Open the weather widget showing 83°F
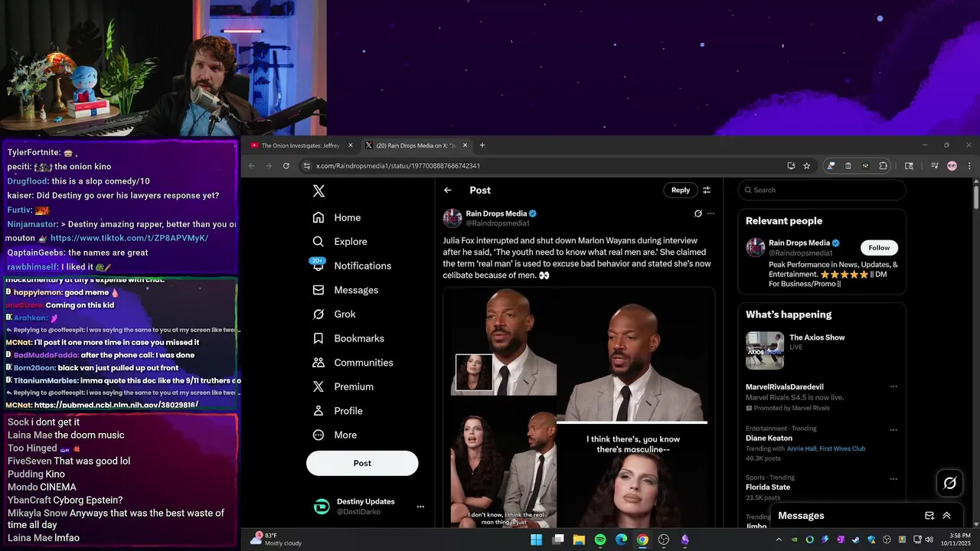Image resolution: width=980 pixels, height=551 pixels. point(276,539)
